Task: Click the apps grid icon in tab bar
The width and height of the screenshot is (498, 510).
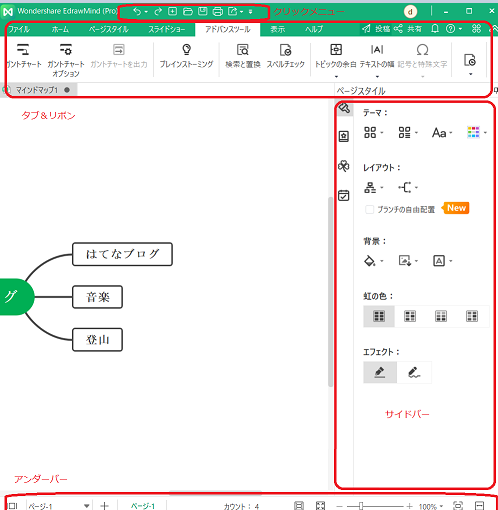Action: [476, 29]
